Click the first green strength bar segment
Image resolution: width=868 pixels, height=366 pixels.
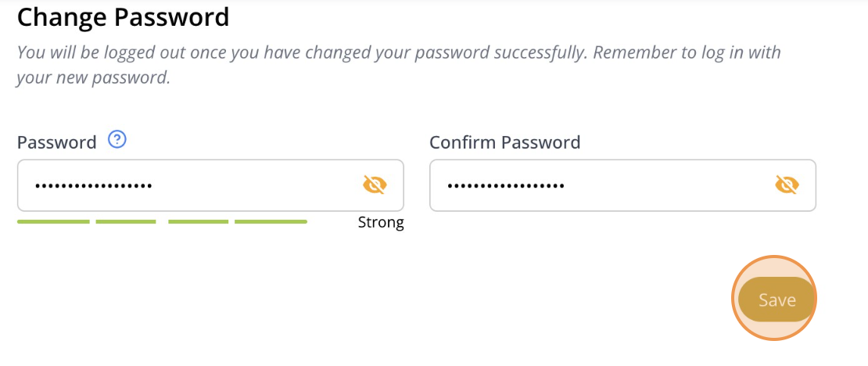pyautogui.click(x=53, y=221)
